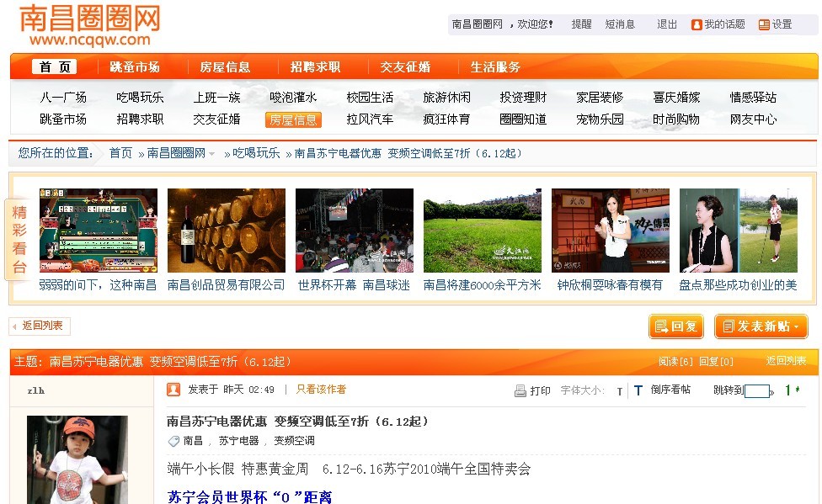Viewport: 822px width, 504px height.
Task: Click the 南昌圈圈网 site logo
Action: (89, 25)
